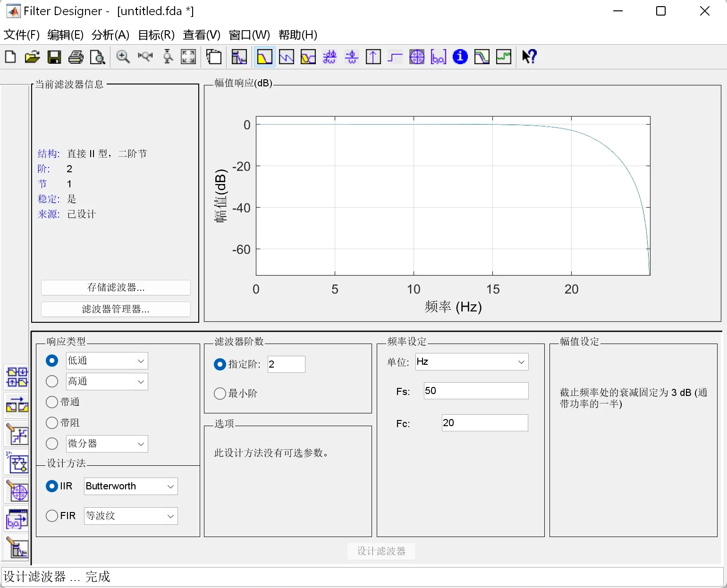Show magnitude and phase responses together
The width and height of the screenshot is (727, 588).
(x=308, y=57)
